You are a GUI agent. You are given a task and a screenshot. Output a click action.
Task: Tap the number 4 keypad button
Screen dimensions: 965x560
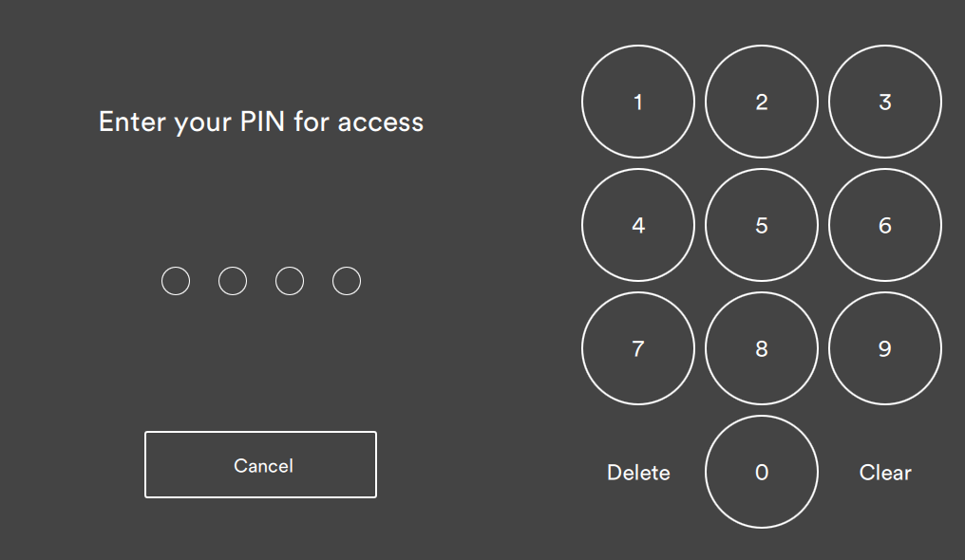(x=637, y=225)
